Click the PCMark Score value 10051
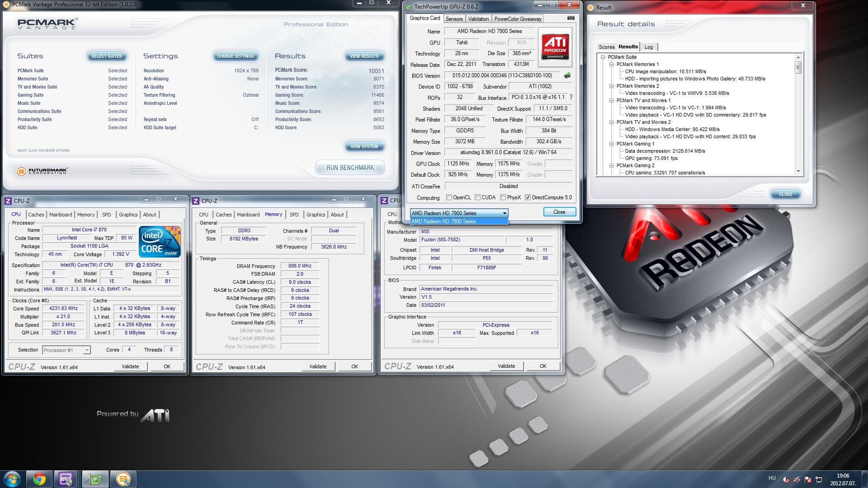 [x=376, y=71]
